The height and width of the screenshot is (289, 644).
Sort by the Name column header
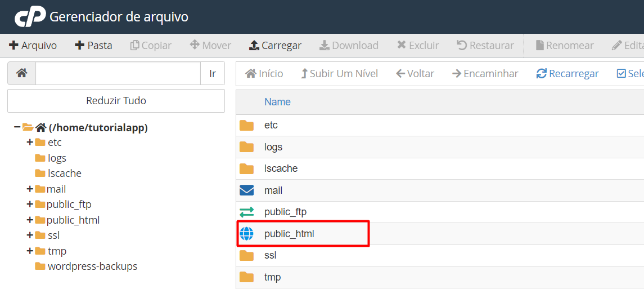[x=277, y=102]
